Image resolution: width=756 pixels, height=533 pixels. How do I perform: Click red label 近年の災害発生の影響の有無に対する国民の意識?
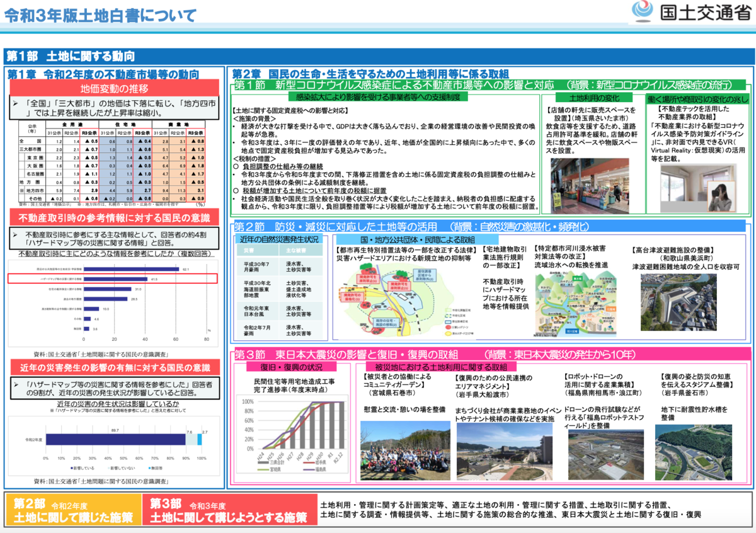[x=114, y=367]
